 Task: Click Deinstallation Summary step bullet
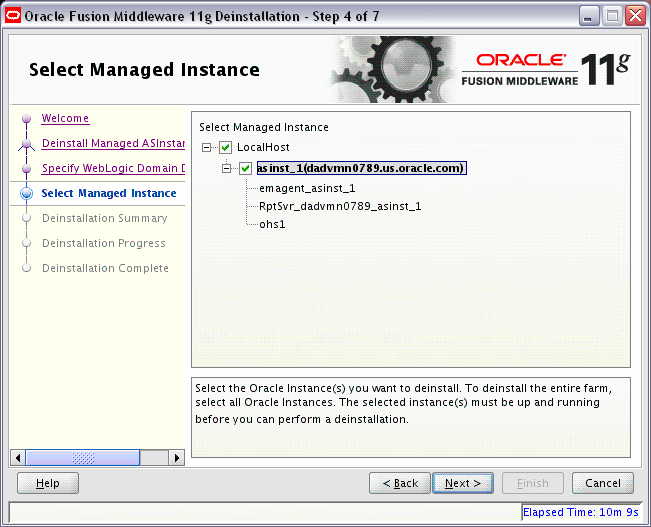click(27, 218)
